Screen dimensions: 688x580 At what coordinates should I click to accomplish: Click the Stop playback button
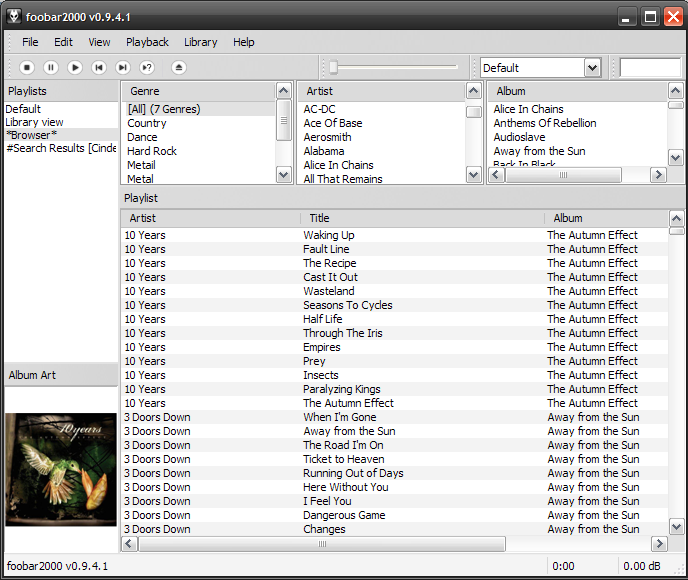pos(27,68)
